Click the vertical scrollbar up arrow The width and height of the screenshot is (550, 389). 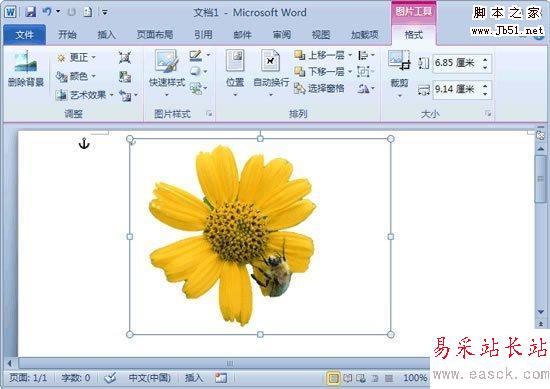pyautogui.click(x=541, y=149)
